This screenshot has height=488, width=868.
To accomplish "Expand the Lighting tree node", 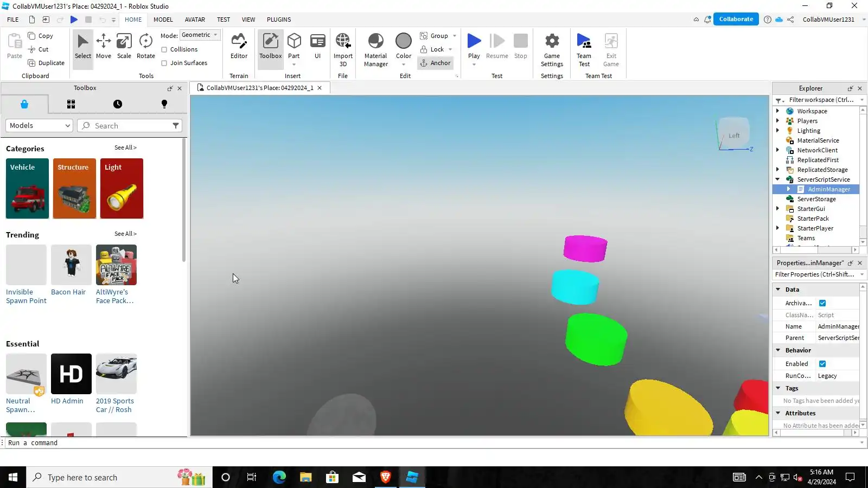I will tap(777, 130).
